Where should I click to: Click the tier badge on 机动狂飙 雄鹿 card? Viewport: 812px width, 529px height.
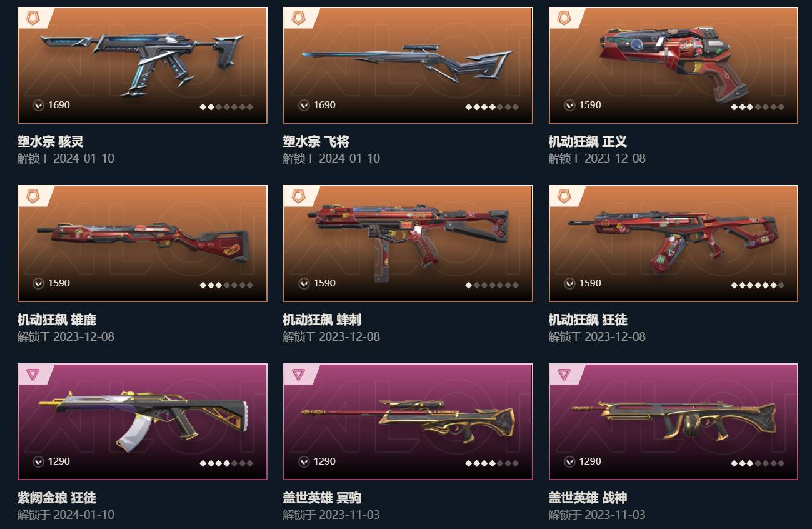[33, 196]
